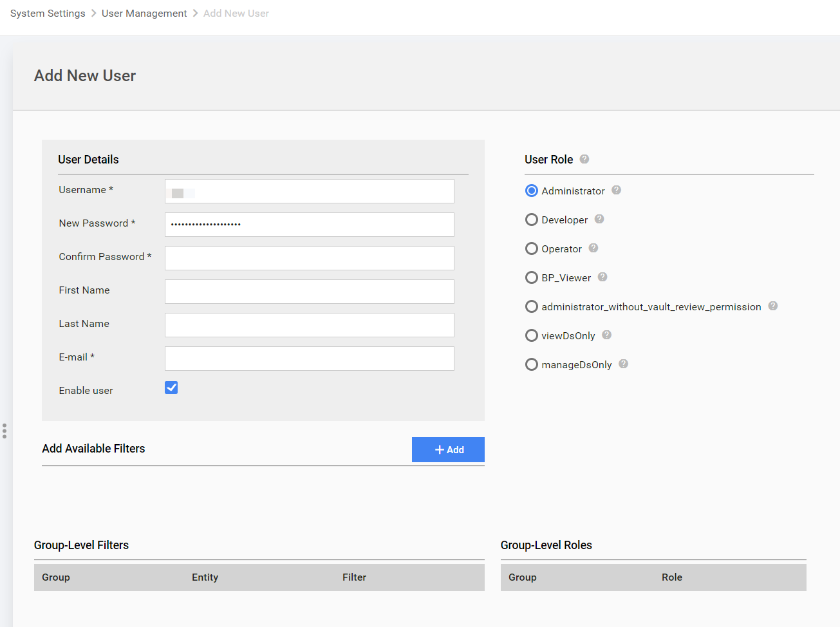Screen dimensions: 840x627
Task: Focus the E-mail input field
Action: pos(310,359)
